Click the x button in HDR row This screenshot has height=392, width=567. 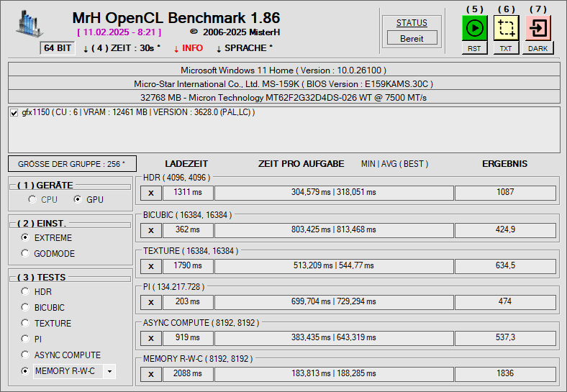(151, 193)
